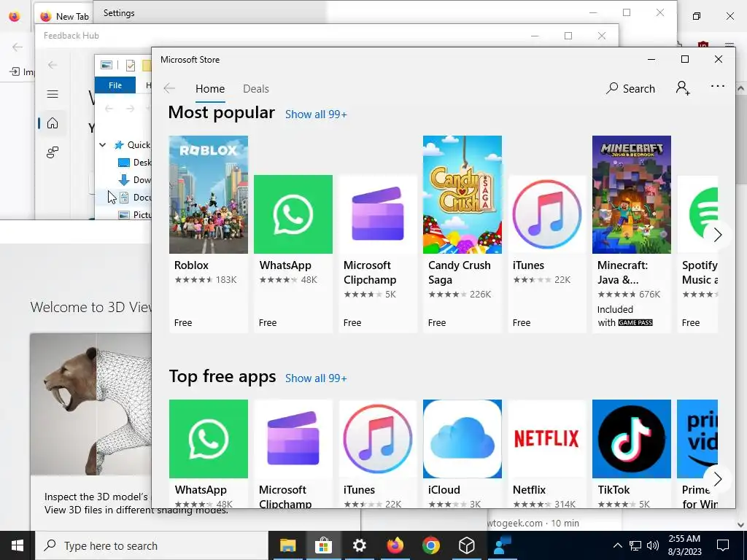Open Feedback Hub from the taskbar
Image resolution: width=747 pixels, height=560 pixels.
[502, 545]
